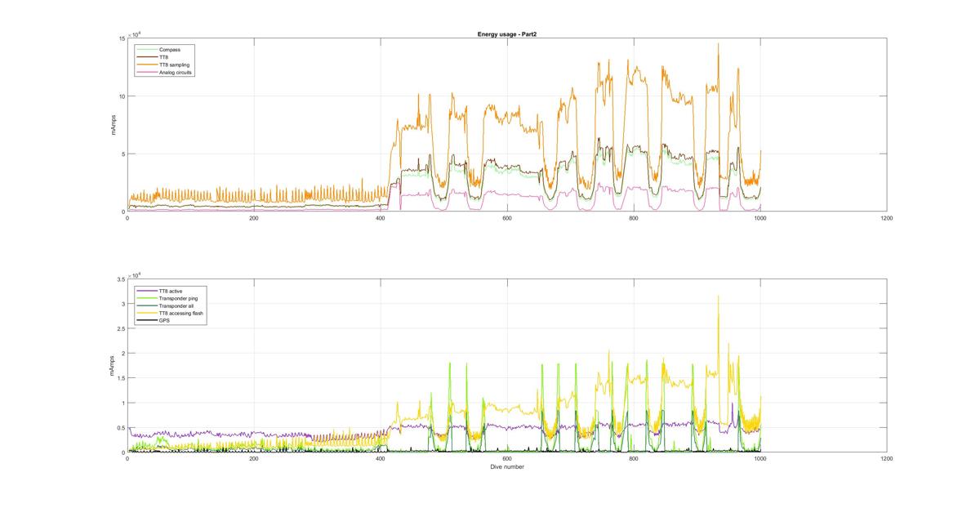Screen dimensions: 980x508
Task: Click the purple line swatch beside "TT8 active"
Action: pyautogui.click(x=148, y=292)
